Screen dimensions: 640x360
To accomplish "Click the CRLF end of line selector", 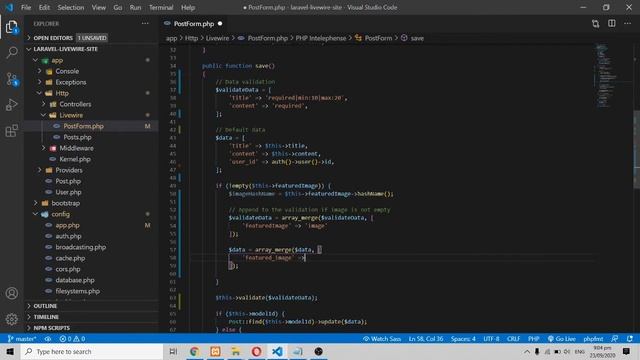I will (513, 339).
